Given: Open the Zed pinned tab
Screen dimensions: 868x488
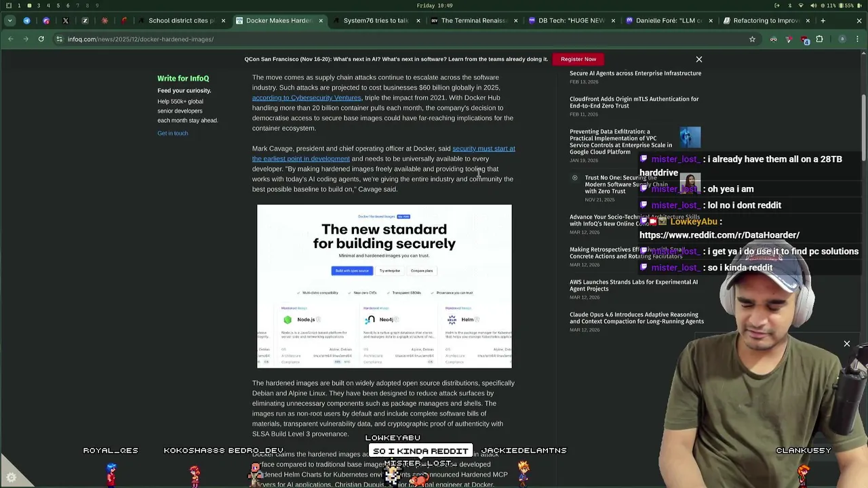Looking at the screenshot, I should tap(85, 20).
